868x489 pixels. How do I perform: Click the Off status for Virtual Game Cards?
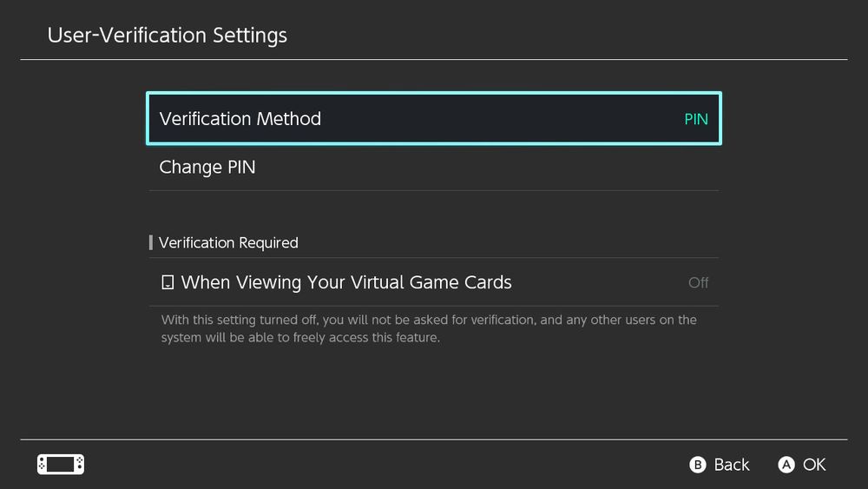(698, 282)
